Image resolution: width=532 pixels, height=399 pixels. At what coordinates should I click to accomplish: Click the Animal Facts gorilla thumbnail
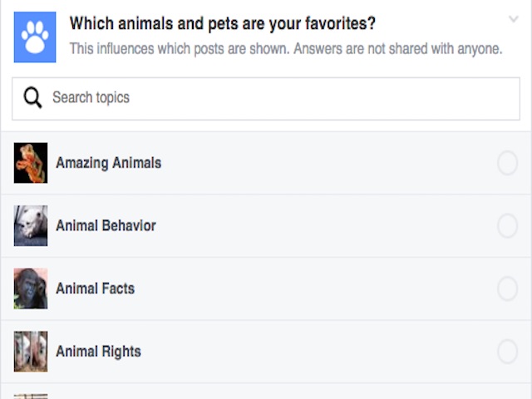click(31, 288)
